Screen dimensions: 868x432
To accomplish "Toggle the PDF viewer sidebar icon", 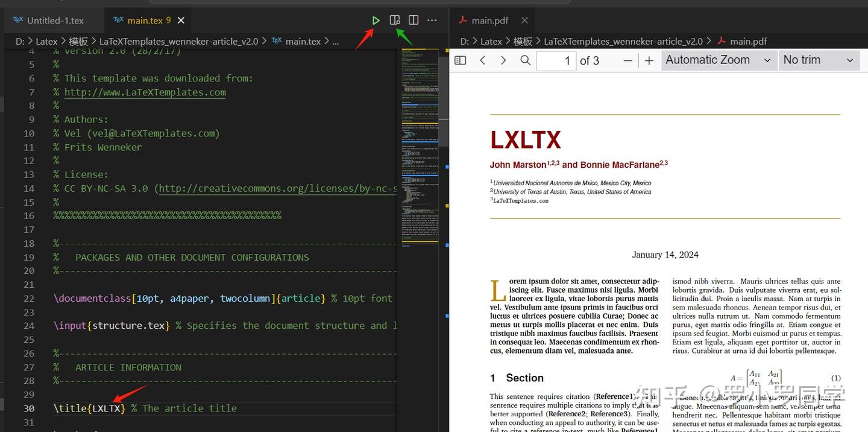I will (460, 60).
